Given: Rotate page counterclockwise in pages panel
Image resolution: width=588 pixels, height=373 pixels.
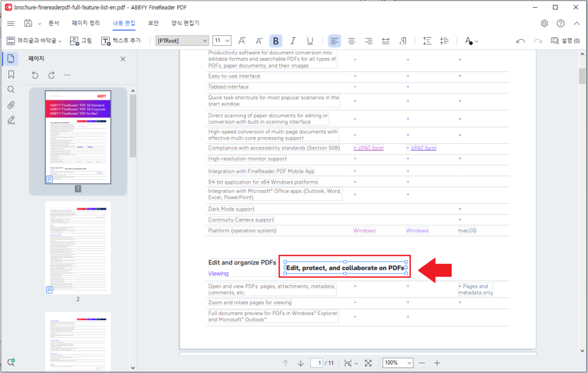Looking at the screenshot, I should 35,75.
